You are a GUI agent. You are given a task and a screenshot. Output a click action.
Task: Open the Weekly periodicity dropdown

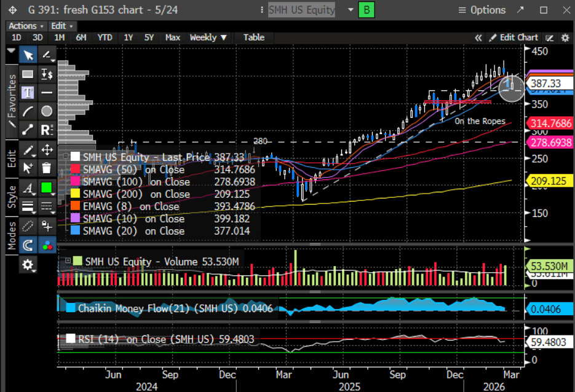coord(208,37)
